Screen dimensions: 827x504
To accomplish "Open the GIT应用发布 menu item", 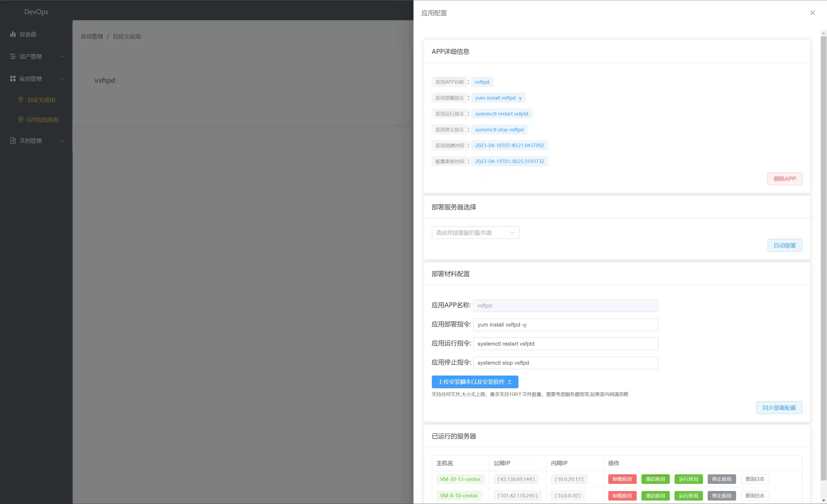I will coord(43,120).
